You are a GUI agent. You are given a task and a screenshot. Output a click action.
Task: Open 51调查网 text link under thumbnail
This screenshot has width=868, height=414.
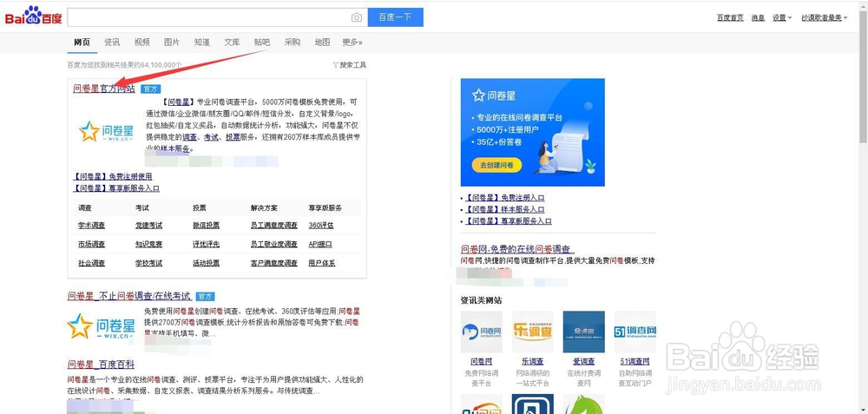pos(635,361)
